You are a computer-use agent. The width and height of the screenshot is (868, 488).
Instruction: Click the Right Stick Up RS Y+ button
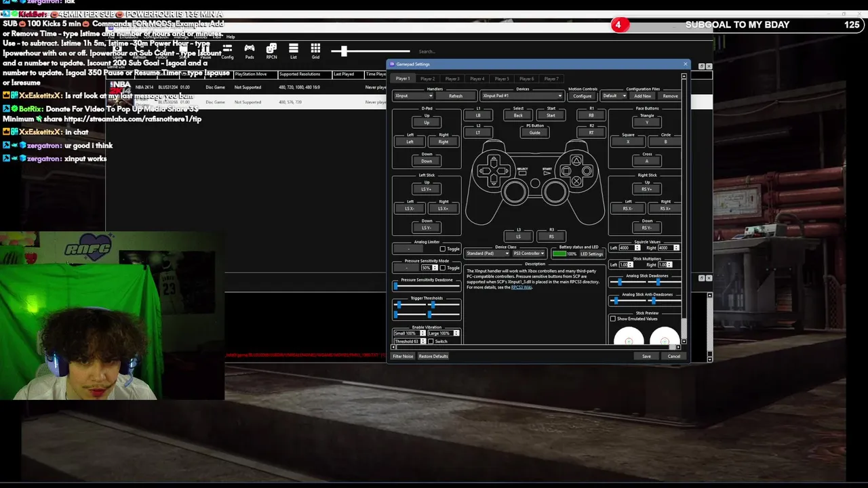coord(647,189)
